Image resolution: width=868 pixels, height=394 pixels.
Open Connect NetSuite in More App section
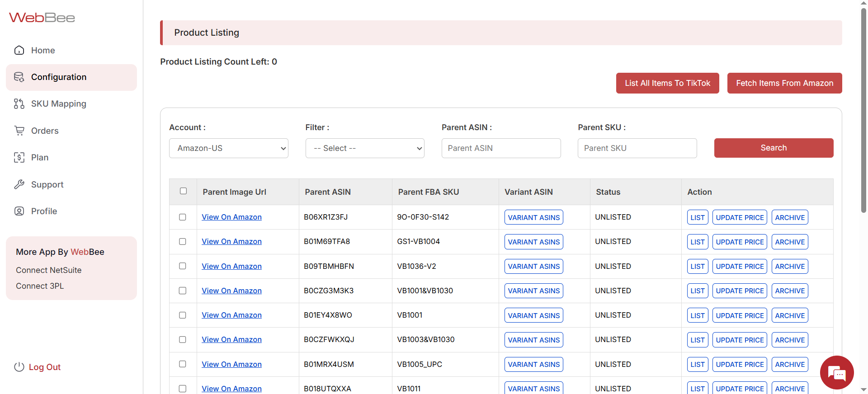(49, 270)
